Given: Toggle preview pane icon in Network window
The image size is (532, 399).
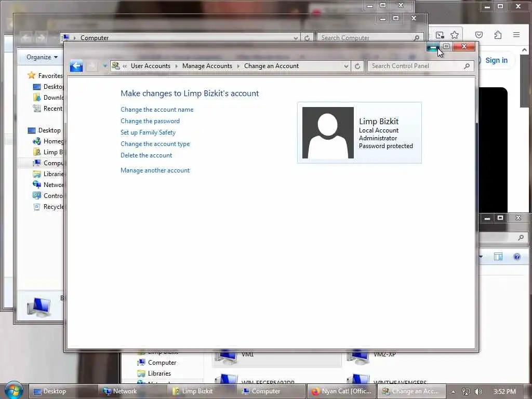Looking at the screenshot, I should click(498, 257).
